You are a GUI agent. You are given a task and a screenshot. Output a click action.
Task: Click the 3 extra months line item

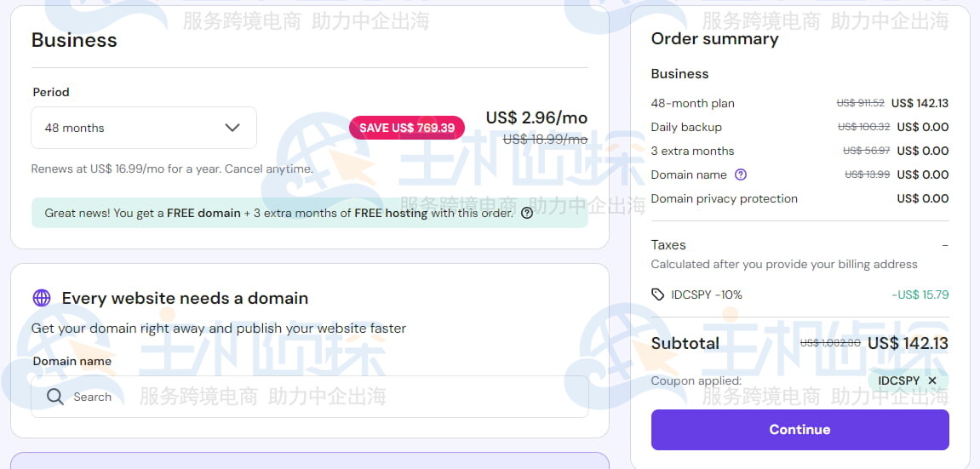[692, 151]
